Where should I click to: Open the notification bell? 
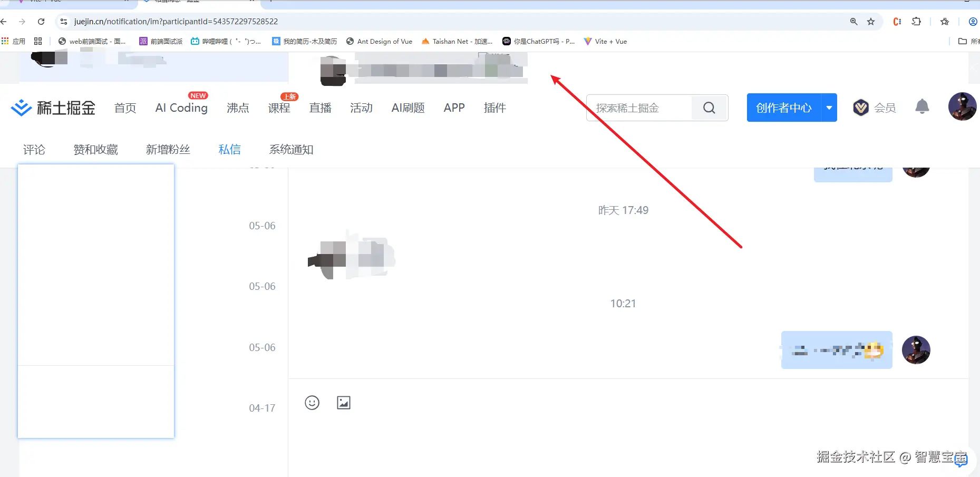921,106
